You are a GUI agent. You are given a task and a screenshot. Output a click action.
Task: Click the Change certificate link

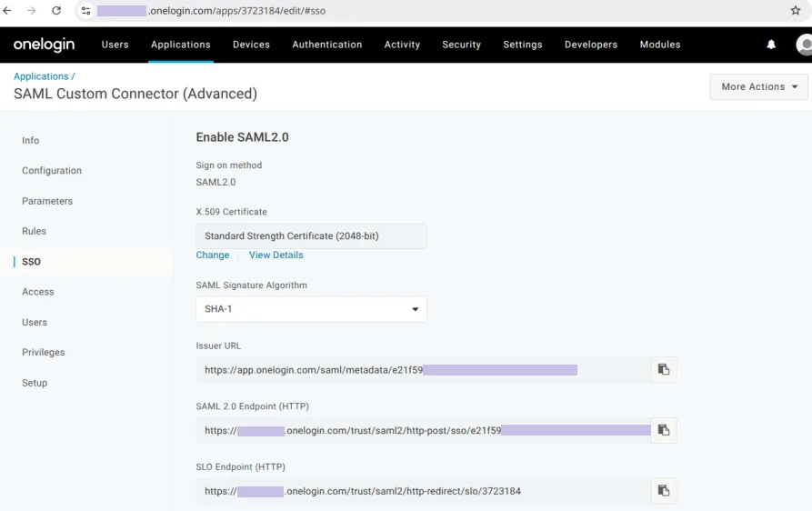pyautogui.click(x=213, y=255)
